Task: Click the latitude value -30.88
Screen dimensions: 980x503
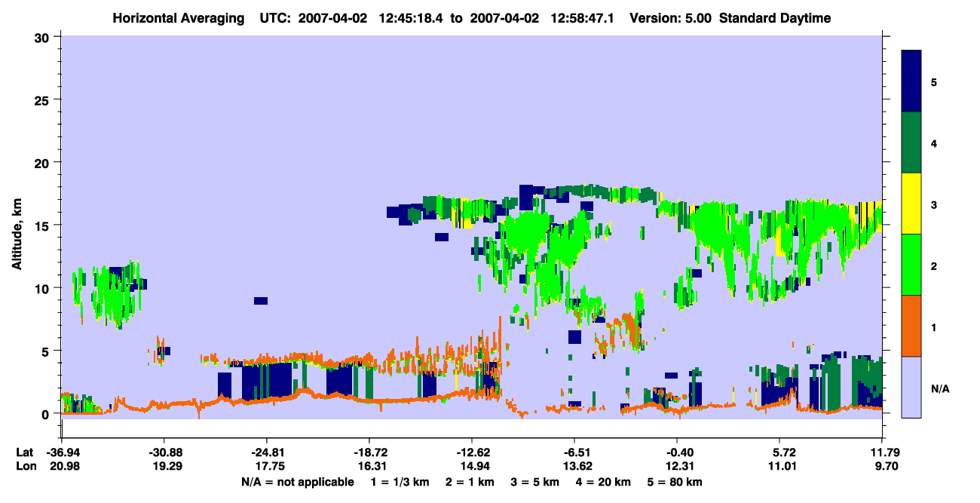Action: click(x=164, y=452)
